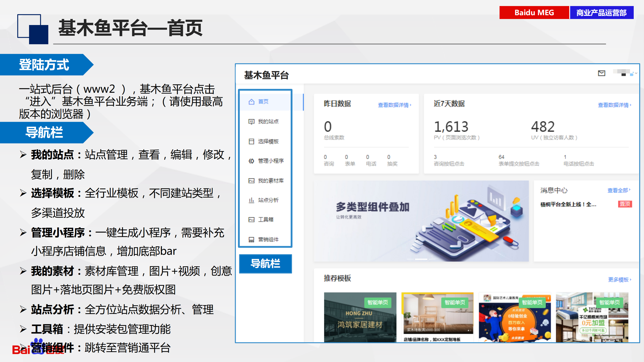Open the mail envelope icon in header
644x362 pixels.
(x=602, y=73)
